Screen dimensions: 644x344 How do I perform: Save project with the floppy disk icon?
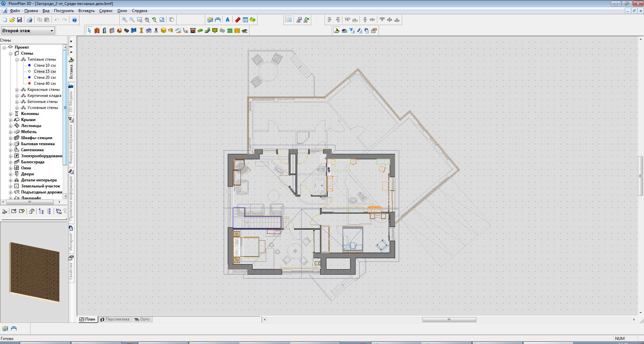19,20
